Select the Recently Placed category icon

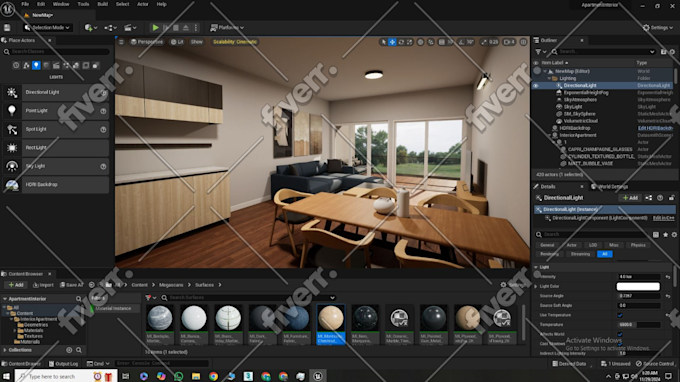[x=16, y=65]
